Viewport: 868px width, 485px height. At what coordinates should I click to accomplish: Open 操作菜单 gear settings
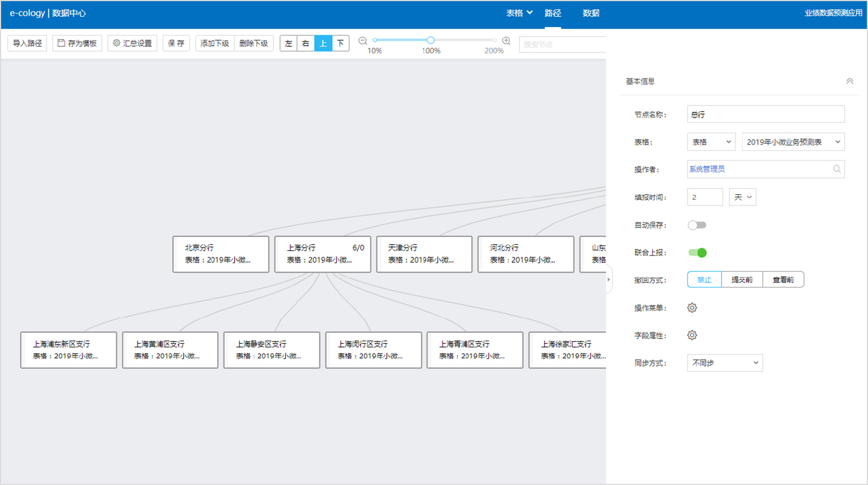click(x=692, y=308)
